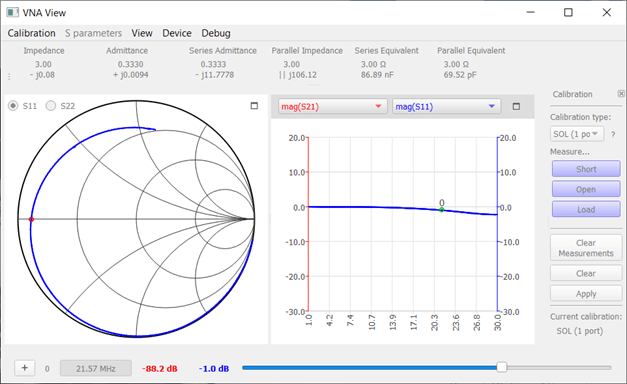Click the Admittance 0.3330 value
The image size is (627, 384).
(x=130, y=64)
